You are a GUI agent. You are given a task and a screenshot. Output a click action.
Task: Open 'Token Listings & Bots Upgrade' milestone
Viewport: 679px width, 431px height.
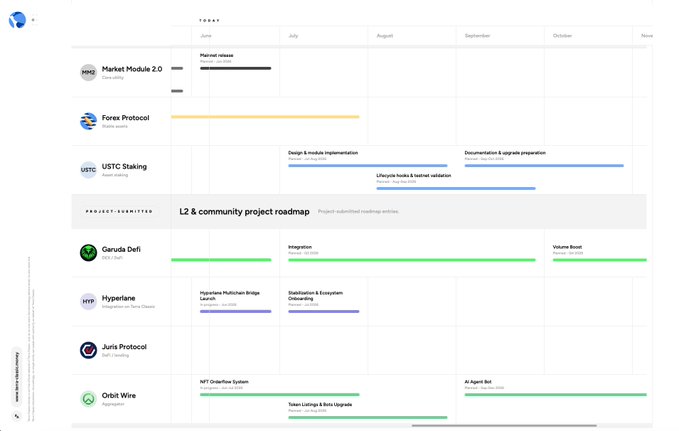coord(320,405)
